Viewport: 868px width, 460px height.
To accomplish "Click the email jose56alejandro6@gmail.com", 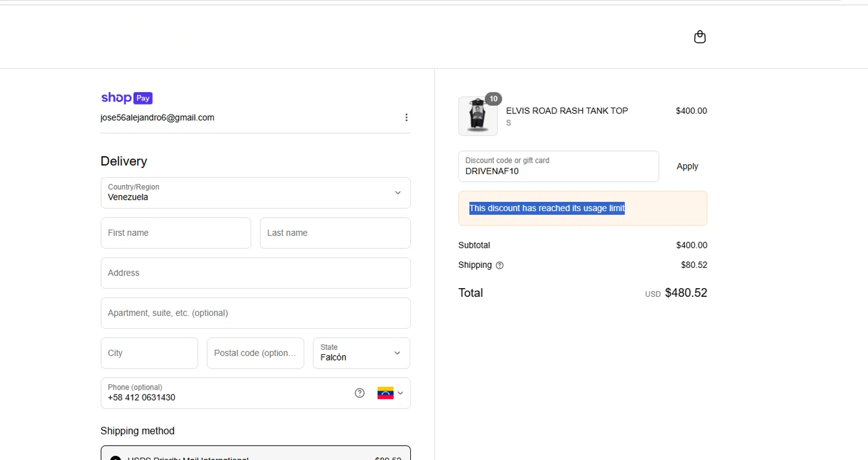I will coord(157,117).
